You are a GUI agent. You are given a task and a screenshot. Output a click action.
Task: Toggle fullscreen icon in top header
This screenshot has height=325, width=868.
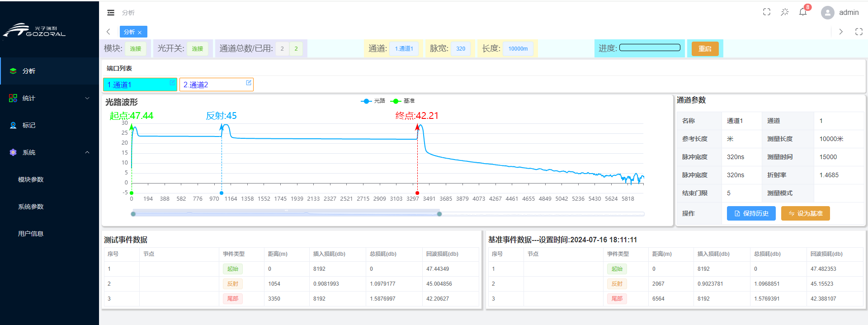(767, 12)
